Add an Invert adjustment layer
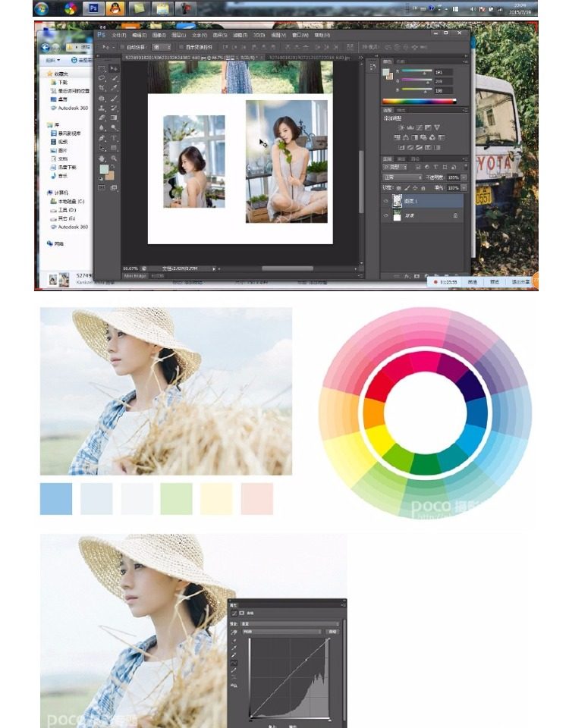569x728 pixels. (401, 148)
